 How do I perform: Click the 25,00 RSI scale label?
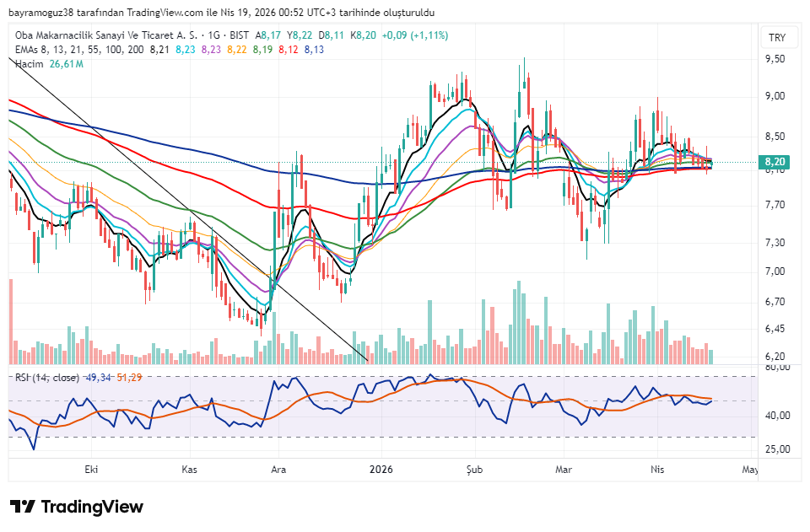777,449
